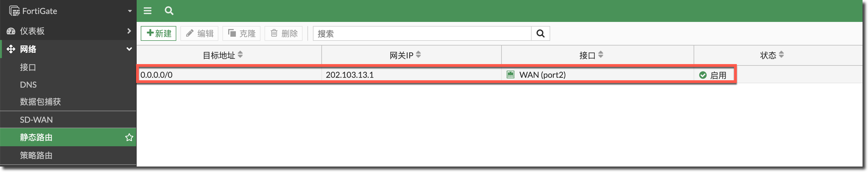Sort by 网关IP column arrows
The image size is (868, 172).
click(418, 55)
